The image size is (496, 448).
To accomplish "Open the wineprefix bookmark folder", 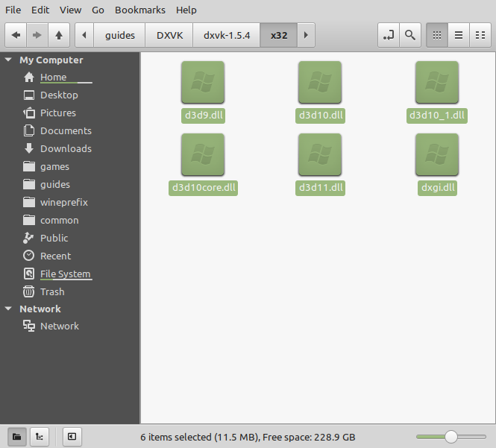I will click(x=64, y=202).
